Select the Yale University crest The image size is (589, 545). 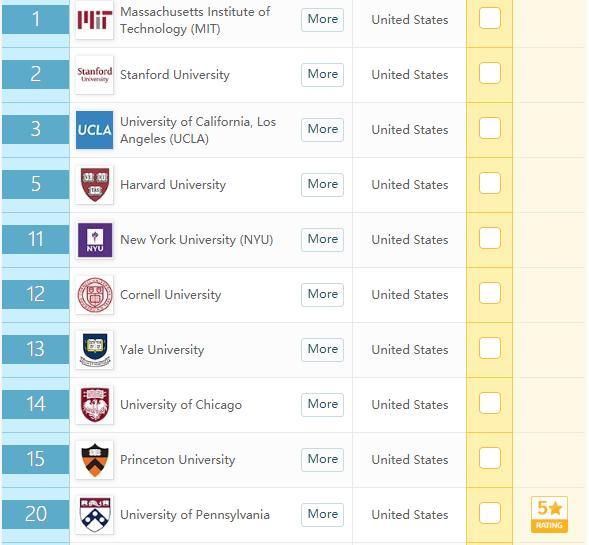[94, 350]
